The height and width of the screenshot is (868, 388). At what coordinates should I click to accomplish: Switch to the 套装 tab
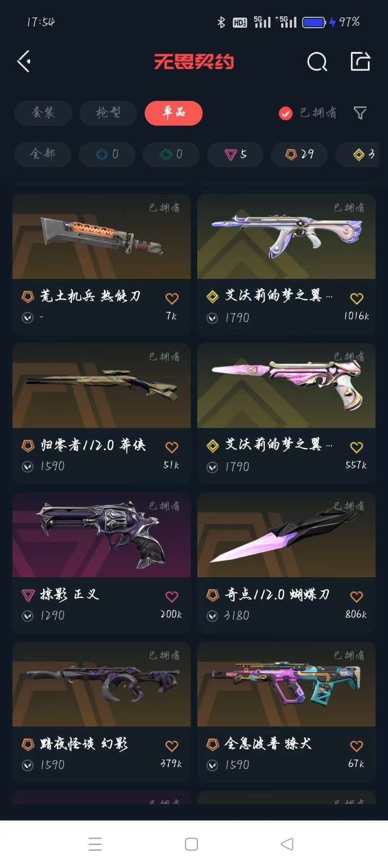[43, 113]
